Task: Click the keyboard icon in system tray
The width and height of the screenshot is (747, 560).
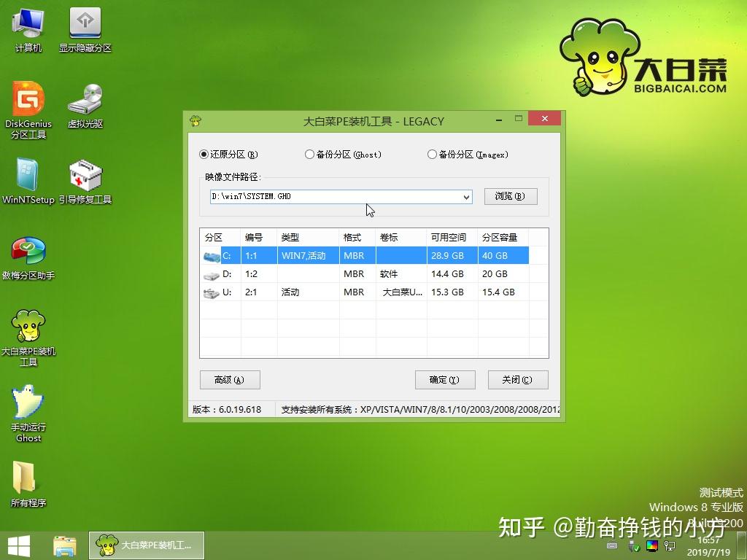Action: click(x=612, y=545)
